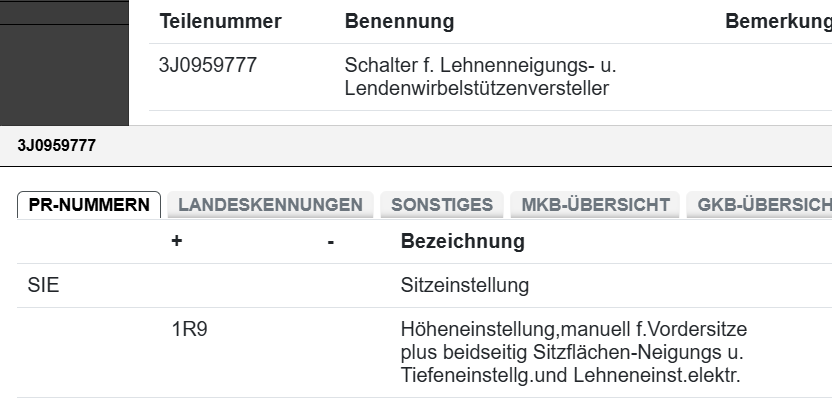Viewport: 832px width, 408px height.
Task: Click the bold 3J0959777 detail title bar
Action: (57, 146)
